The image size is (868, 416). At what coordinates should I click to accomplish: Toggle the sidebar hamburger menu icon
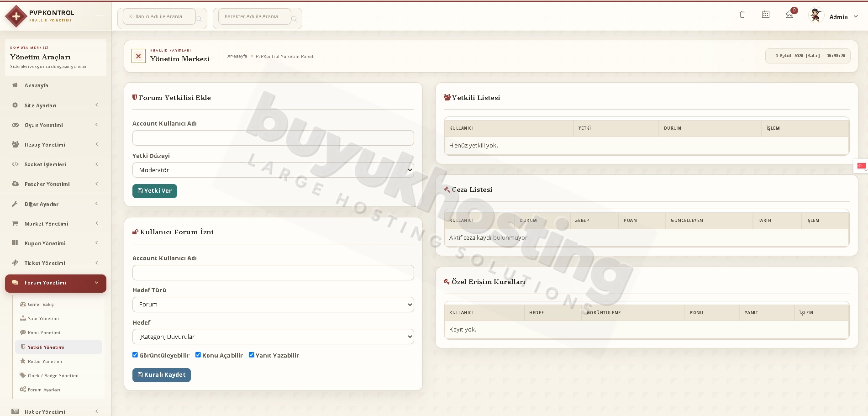(x=100, y=16)
